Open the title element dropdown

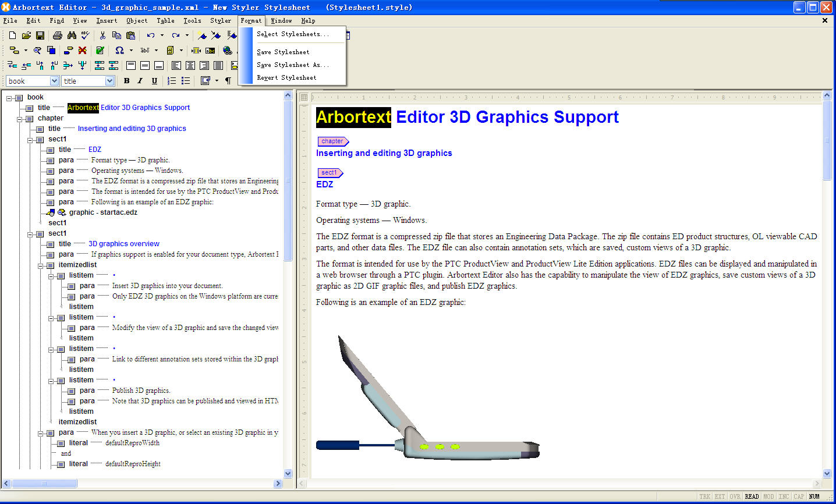[109, 81]
